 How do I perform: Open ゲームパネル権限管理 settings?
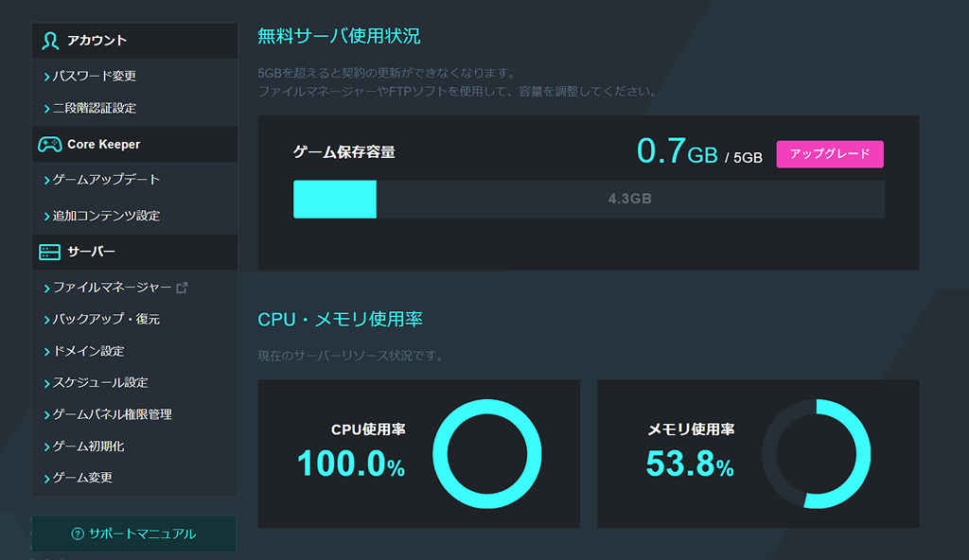pyautogui.click(x=112, y=414)
